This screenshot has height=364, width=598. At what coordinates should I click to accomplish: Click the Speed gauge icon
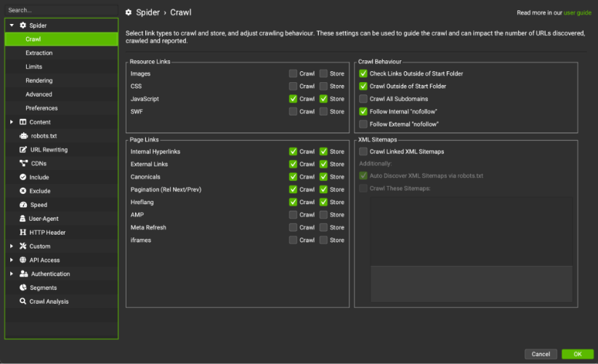23,205
